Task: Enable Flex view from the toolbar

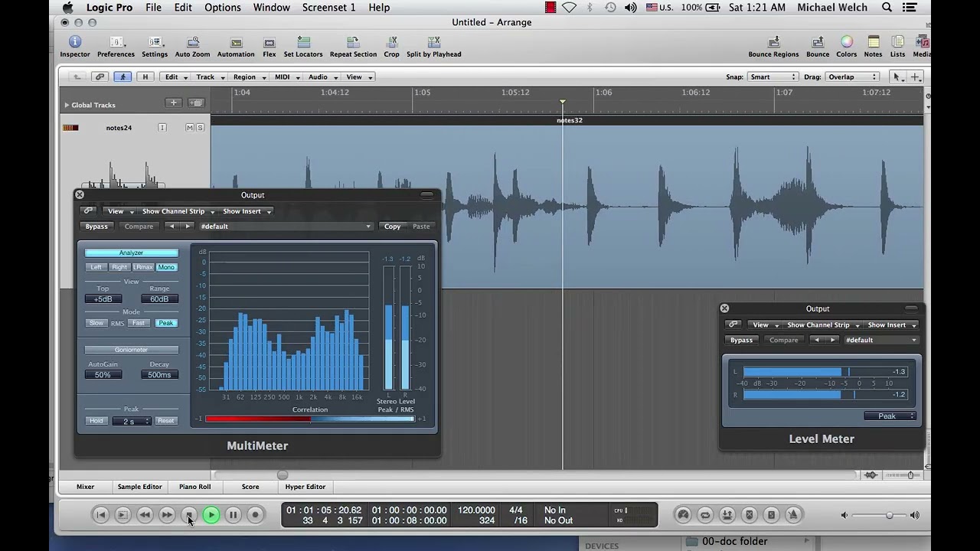Action: [269, 46]
